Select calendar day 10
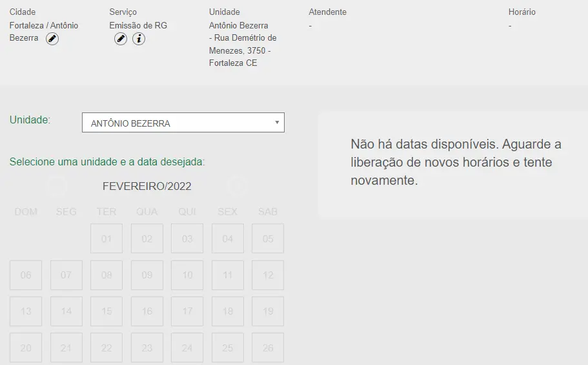 tap(187, 275)
